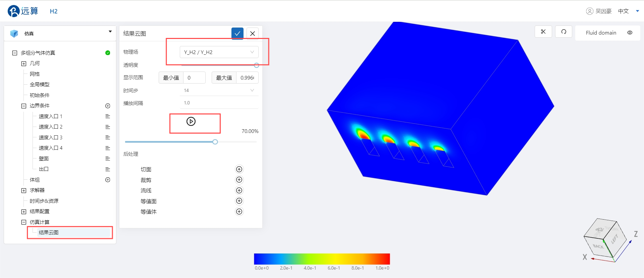The image size is (644, 278).
Task: Open the menu icon for 速度入口 1
Action: coord(108,116)
